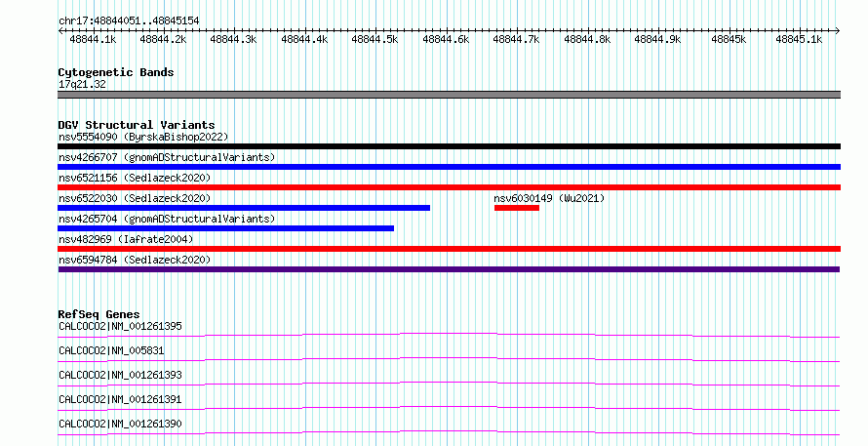
Task: Click the magenta gene line under CALCOCO2|NM_001261391
Action: 449,407
